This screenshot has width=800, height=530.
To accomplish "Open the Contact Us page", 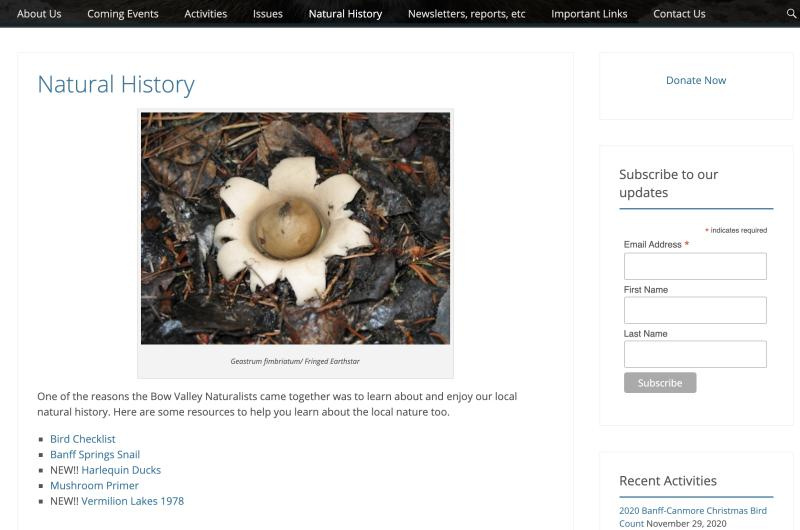I will click(679, 14).
